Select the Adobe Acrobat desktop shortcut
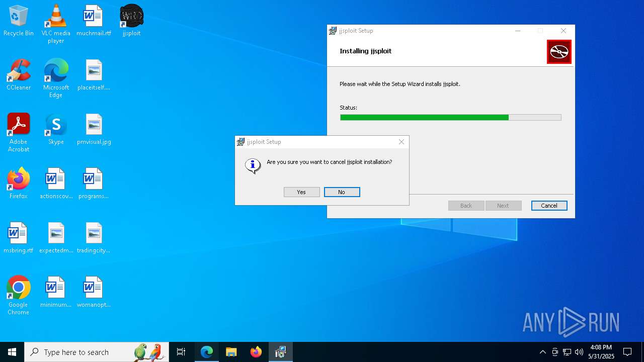 (19, 133)
